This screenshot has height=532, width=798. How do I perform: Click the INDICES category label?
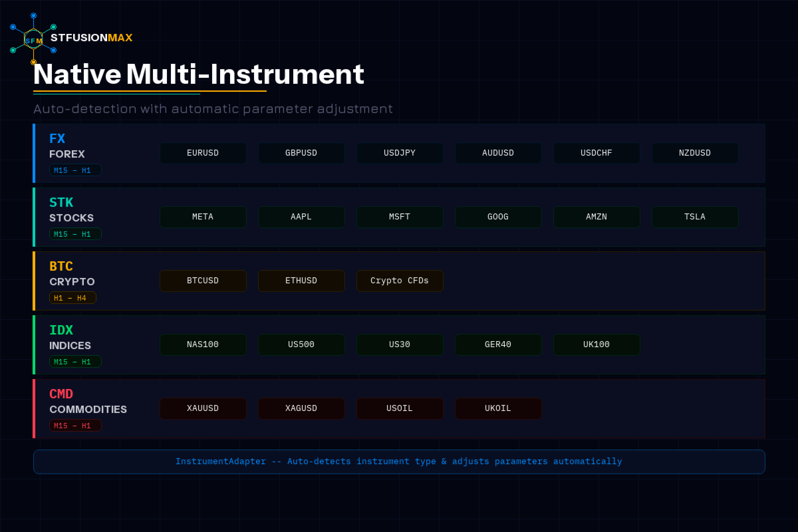[x=70, y=346]
